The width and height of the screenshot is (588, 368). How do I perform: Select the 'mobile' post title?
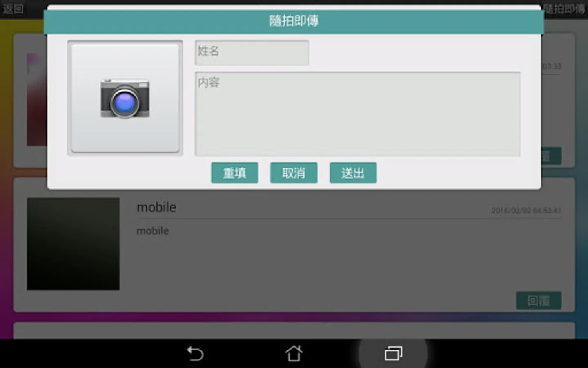pos(156,207)
